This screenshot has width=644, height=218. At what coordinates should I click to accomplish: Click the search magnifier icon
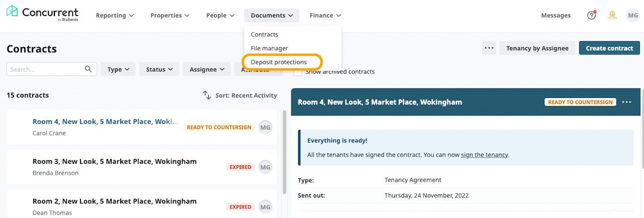[x=89, y=69]
